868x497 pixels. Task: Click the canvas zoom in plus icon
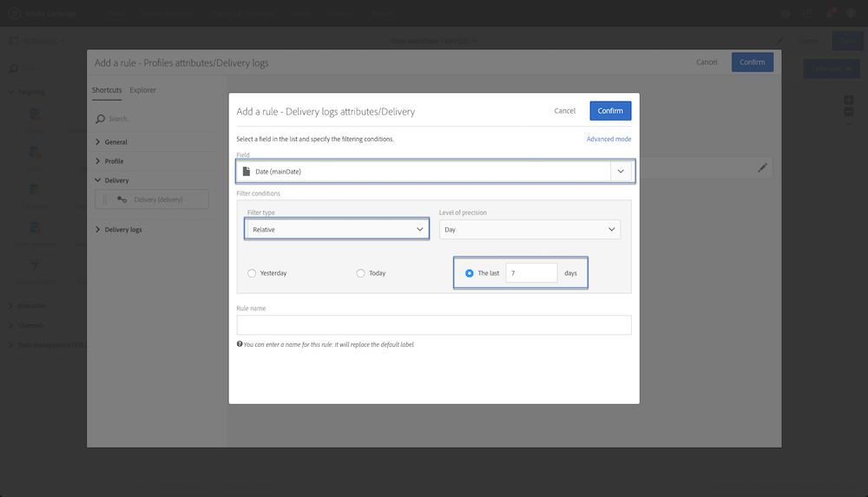(849, 100)
